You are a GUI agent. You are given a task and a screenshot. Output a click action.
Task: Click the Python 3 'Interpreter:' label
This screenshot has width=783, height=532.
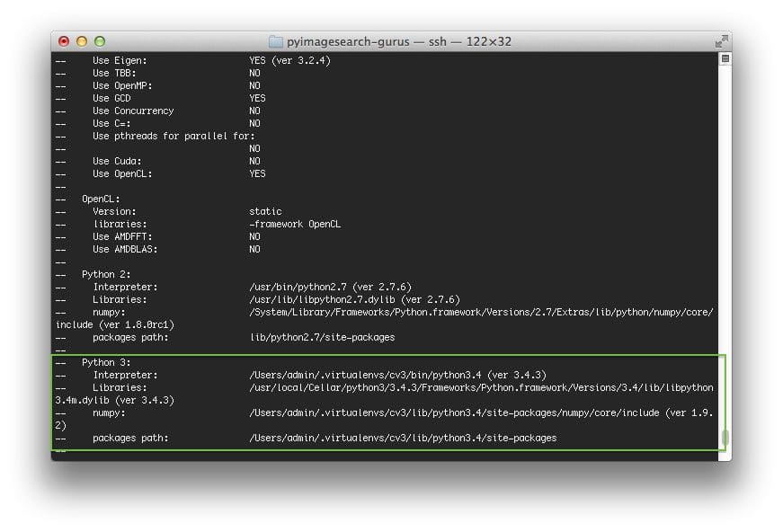click(125, 375)
